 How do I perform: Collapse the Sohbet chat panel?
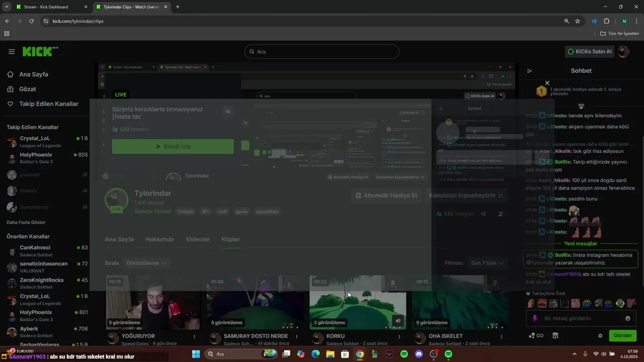tap(529, 71)
